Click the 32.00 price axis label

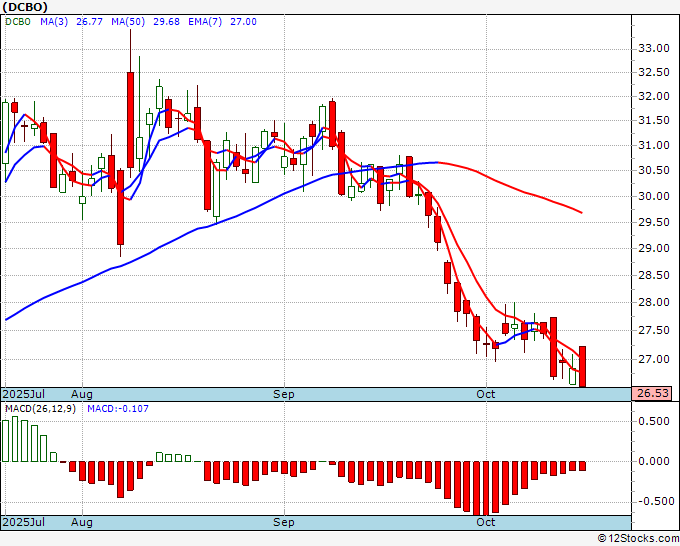[654, 96]
